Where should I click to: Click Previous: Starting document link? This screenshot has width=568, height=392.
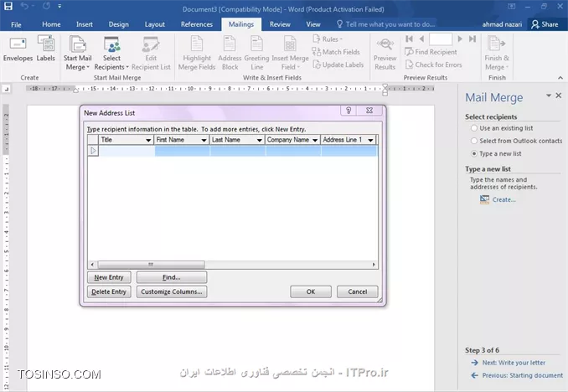pos(523,375)
